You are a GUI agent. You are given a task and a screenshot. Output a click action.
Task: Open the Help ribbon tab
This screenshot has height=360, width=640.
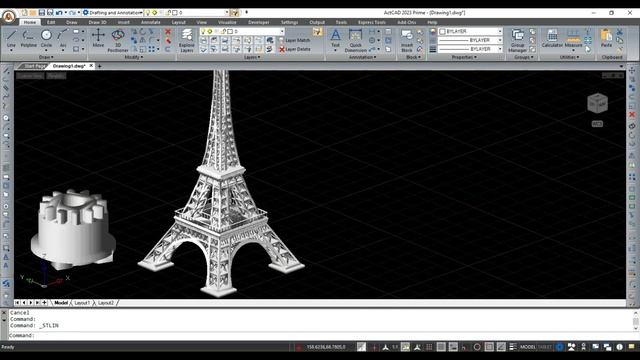click(x=432, y=22)
